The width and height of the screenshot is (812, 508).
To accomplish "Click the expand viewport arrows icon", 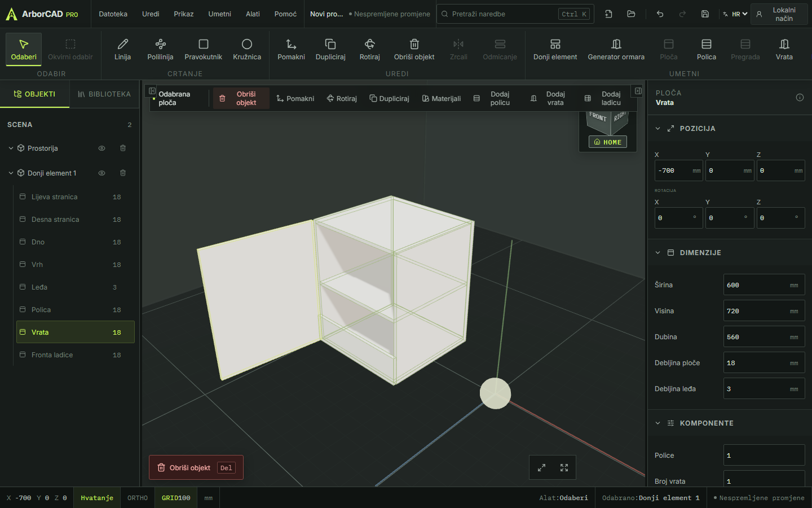I will click(541, 467).
